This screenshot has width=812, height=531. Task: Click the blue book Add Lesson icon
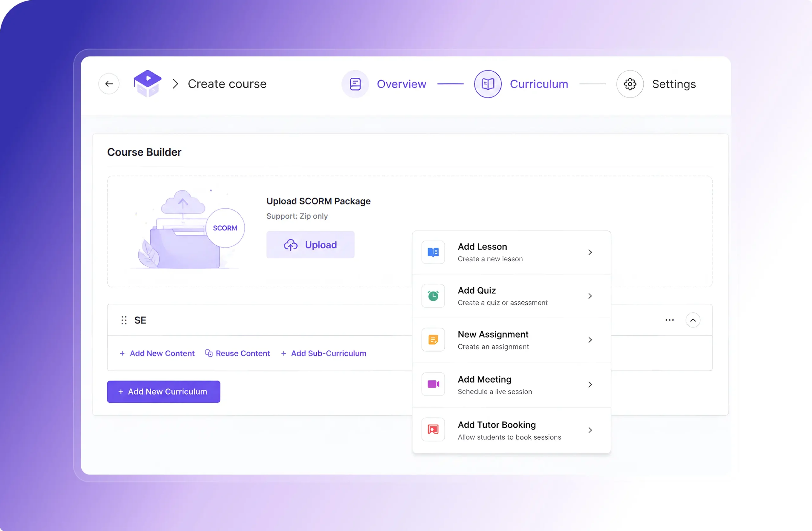point(433,252)
